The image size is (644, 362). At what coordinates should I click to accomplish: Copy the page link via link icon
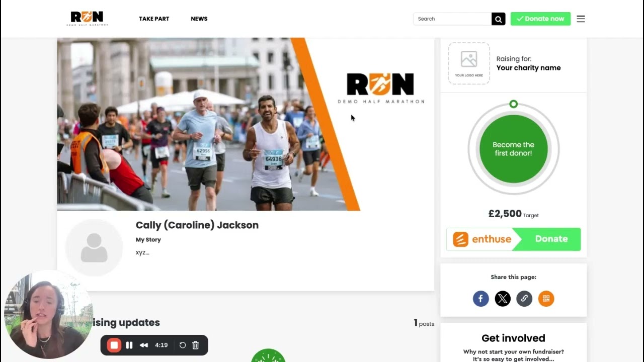click(x=524, y=299)
